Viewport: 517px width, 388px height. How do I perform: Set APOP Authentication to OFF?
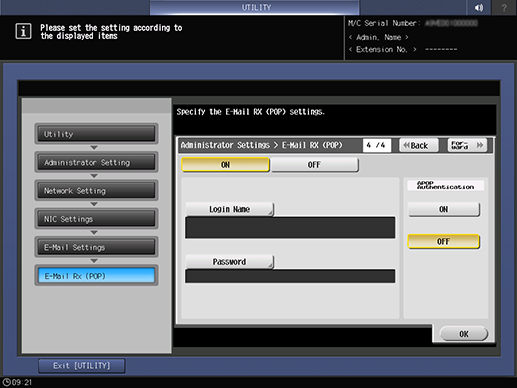(x=443, y=242)
